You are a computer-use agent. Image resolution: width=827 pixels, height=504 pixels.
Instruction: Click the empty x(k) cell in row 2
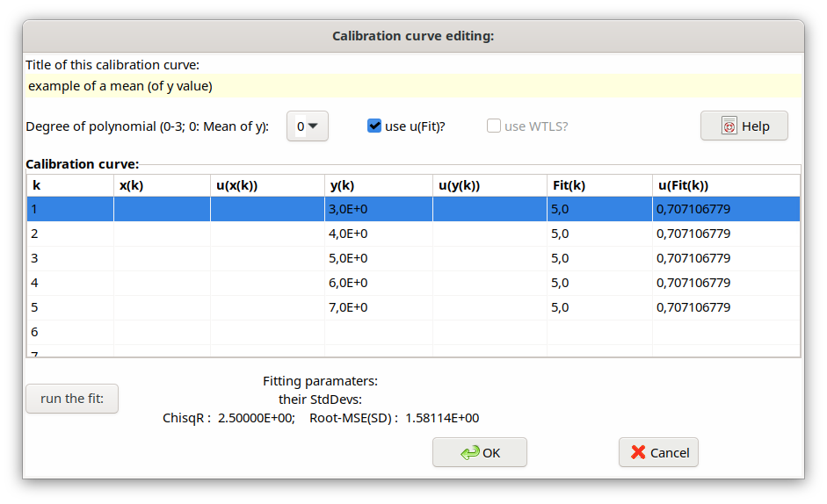pos(162,234)
